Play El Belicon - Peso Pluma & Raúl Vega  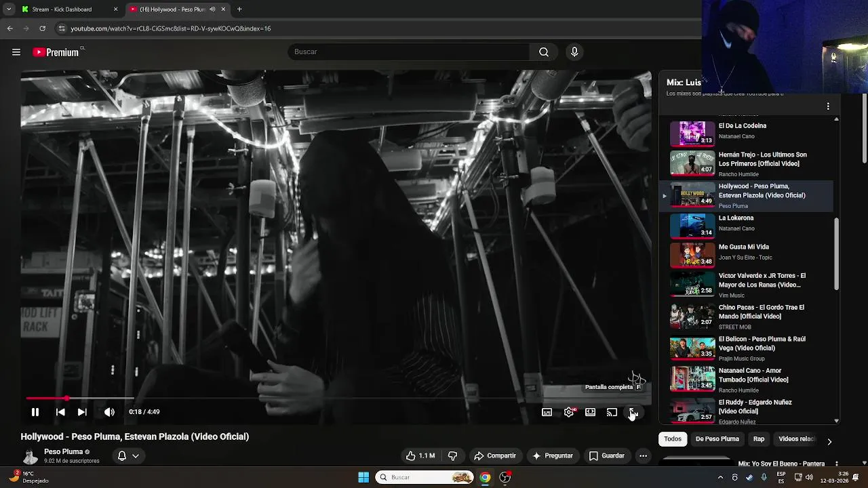click(x=746, y=348)
